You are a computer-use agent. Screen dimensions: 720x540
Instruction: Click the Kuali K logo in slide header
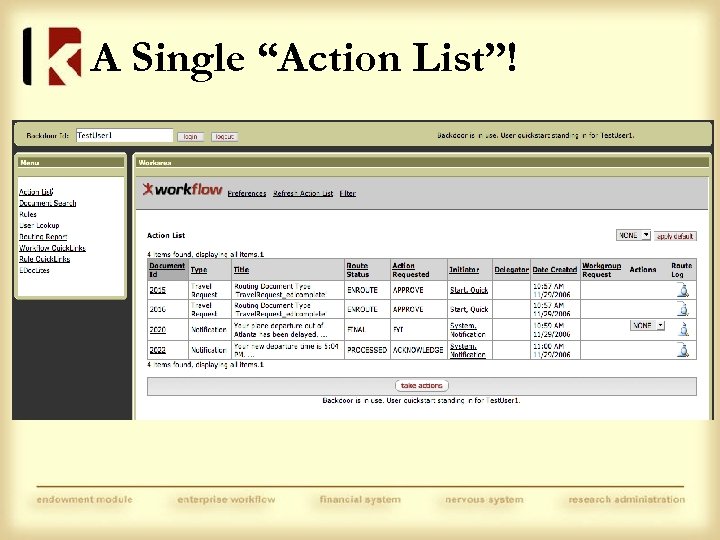coord(52,56)
